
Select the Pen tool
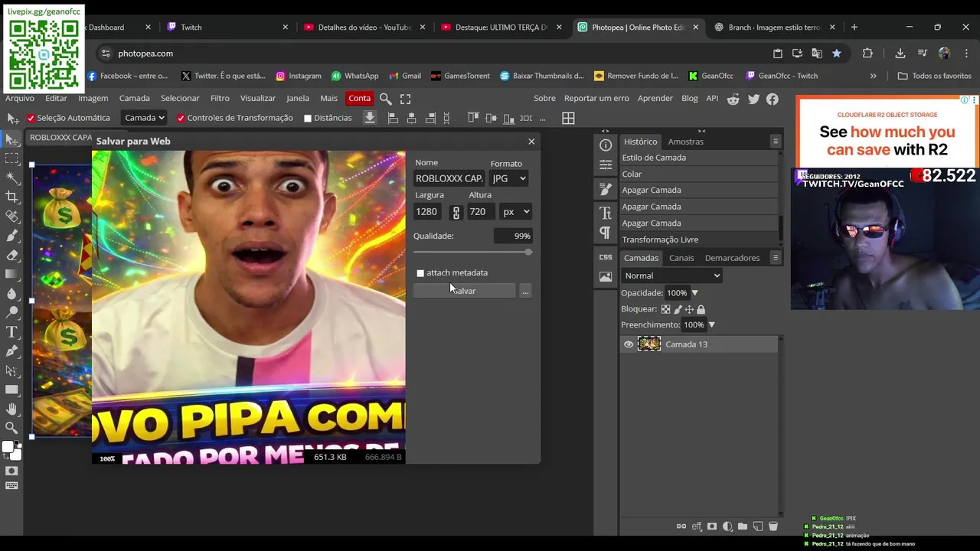click(x=11, y=351)
